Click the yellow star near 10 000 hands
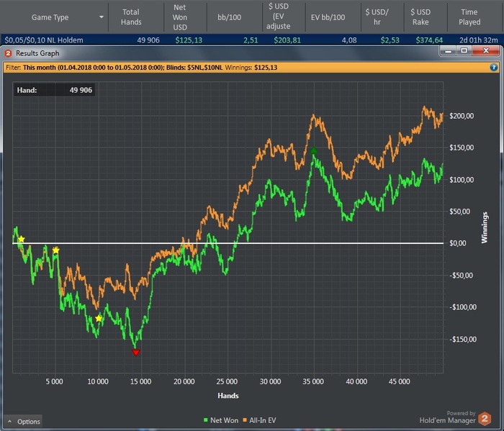The image size is (504, 431). coord(99,318)
